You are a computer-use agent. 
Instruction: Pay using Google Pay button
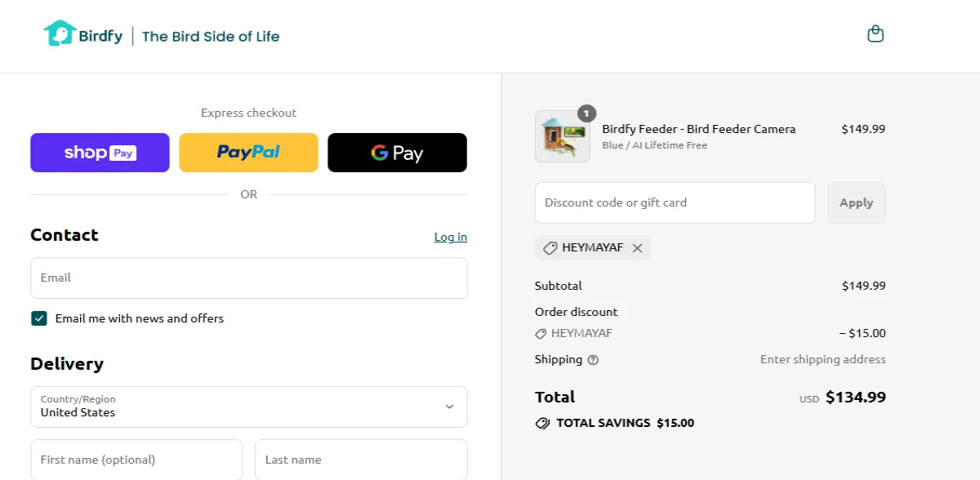click(x=397, y=153)
